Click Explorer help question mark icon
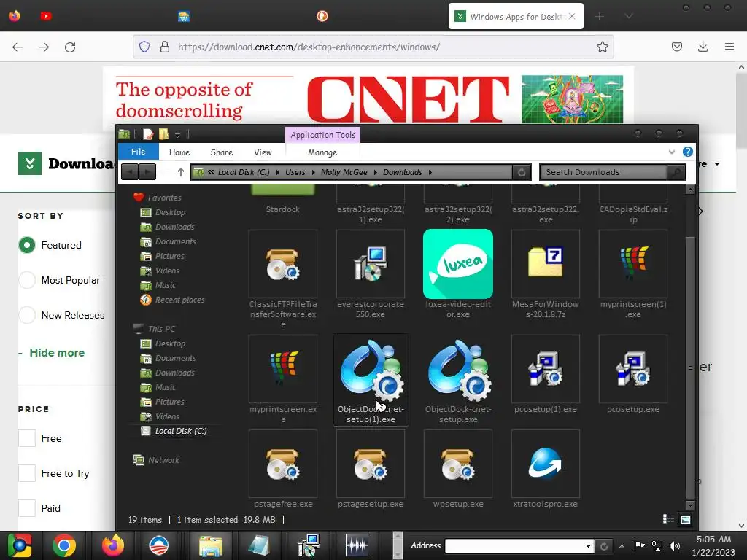 (687, 152)
